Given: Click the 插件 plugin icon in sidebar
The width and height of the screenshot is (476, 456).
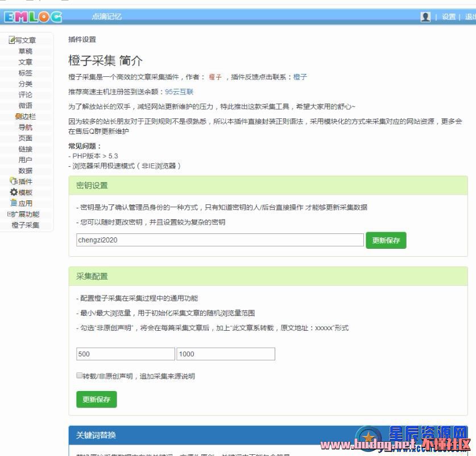Looking at the screenshot, I should pyautogui.click(x=14, y=182).
